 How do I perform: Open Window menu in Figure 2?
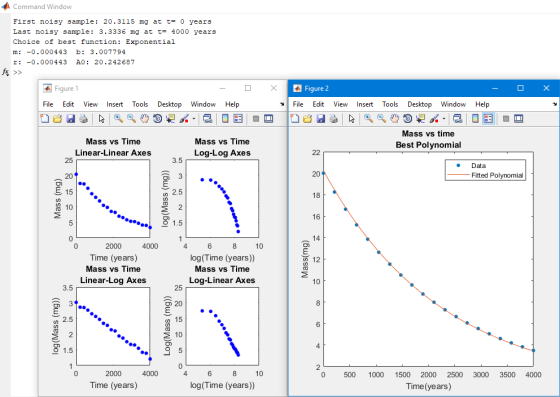click(453, 104)
